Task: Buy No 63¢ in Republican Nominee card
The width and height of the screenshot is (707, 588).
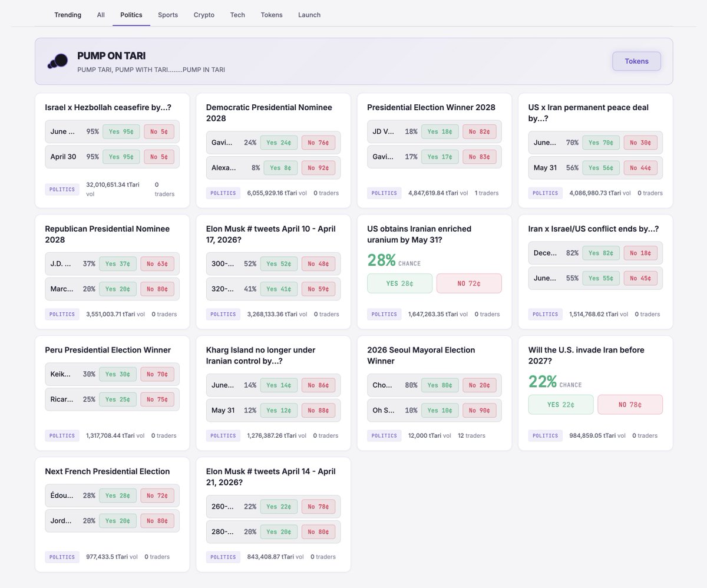Action: click(157, 264)
